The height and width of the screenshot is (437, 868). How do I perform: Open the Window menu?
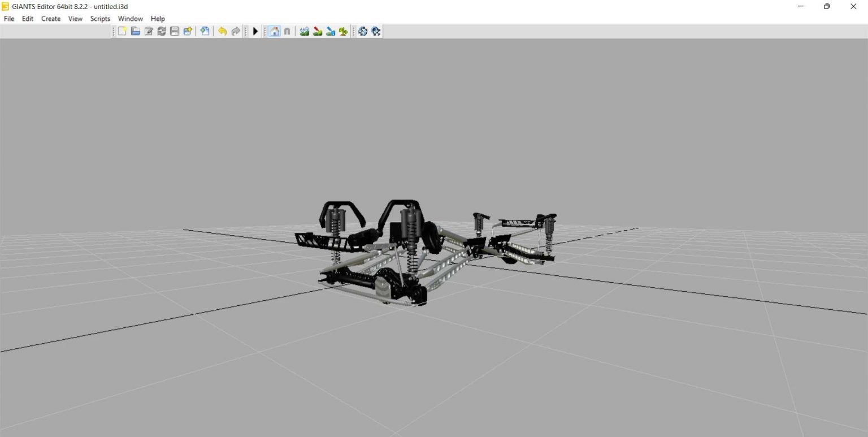(x=130, y=19)
